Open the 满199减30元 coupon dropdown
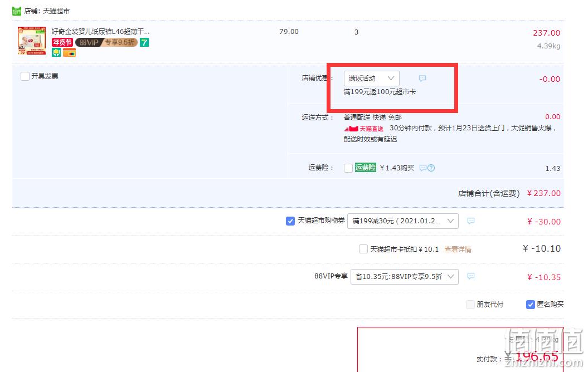This screenshot has height=372, width=588. point(403,221)
